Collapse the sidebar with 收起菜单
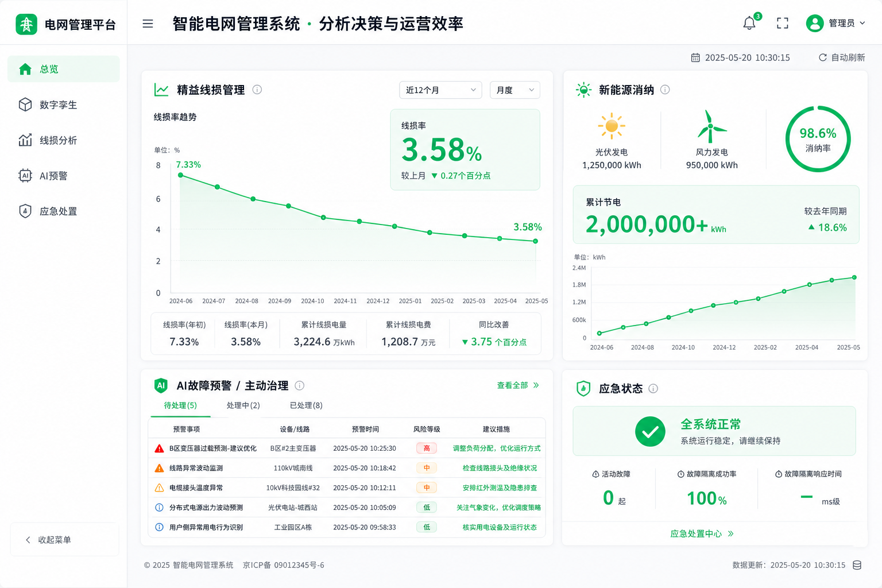 click(64, 540)
